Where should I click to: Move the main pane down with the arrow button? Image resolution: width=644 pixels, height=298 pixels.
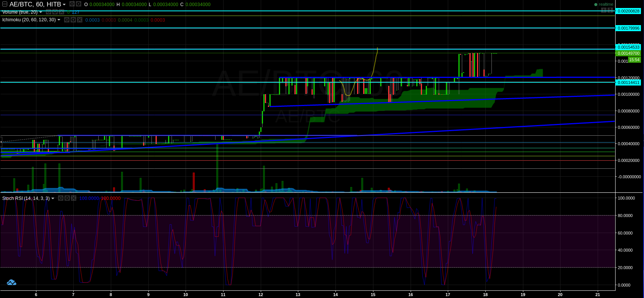[x=603, y=10]
